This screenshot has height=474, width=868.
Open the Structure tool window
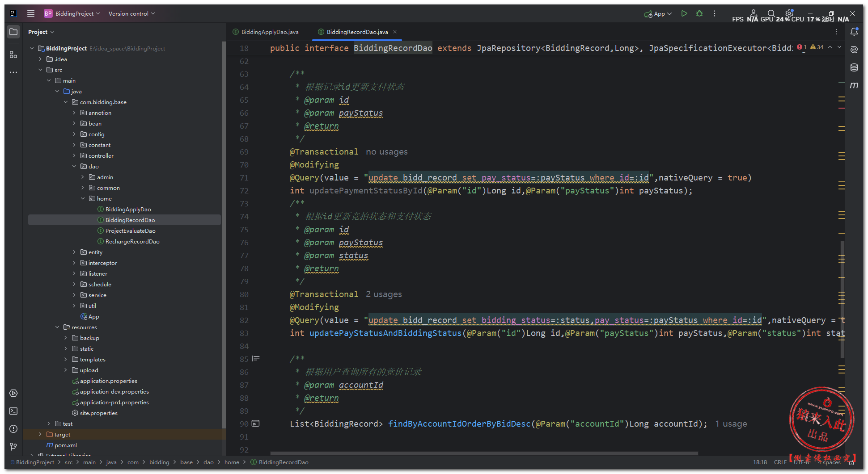pos(13,55)
